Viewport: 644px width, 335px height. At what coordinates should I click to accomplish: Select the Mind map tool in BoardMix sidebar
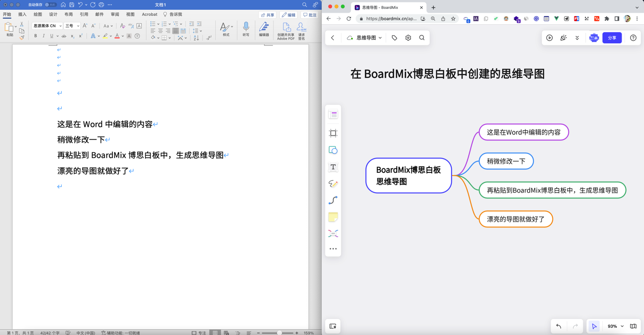(x=333, y=233)
